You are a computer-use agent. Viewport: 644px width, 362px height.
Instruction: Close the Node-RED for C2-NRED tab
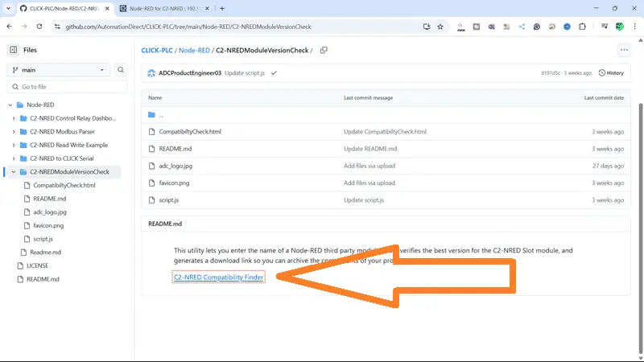207,8
